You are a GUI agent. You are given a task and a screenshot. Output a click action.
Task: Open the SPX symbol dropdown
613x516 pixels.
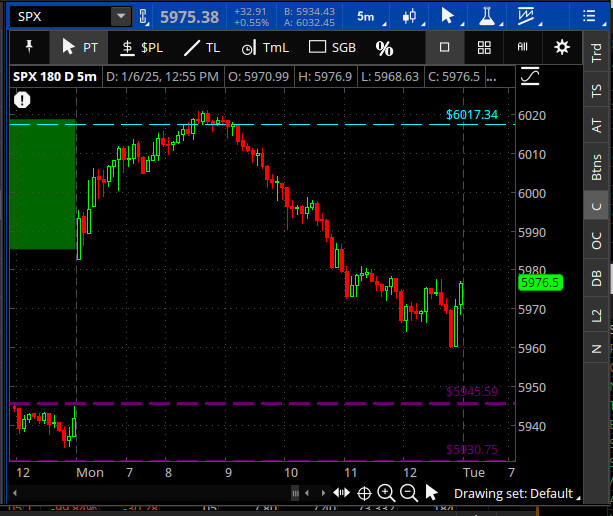[x=120, y=16]
